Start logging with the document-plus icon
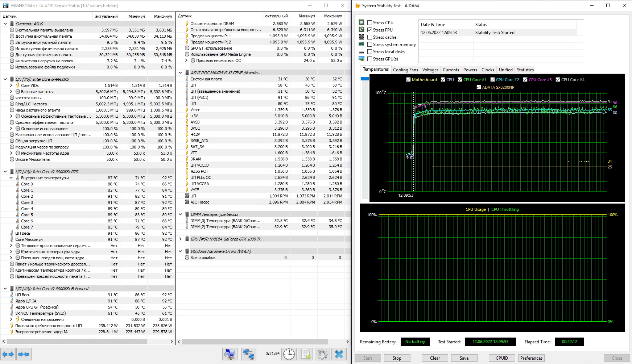This screenshot has height=364, width=632. tap(306, 354)
